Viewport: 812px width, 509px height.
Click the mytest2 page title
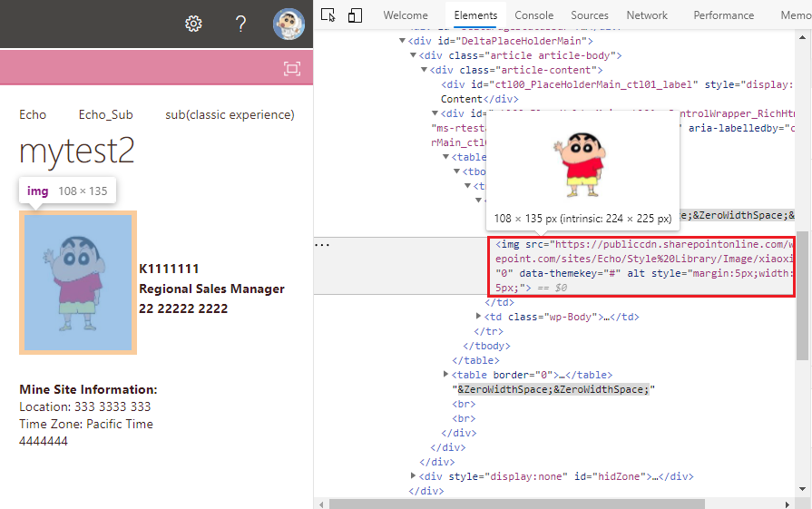tap(77, 152)
